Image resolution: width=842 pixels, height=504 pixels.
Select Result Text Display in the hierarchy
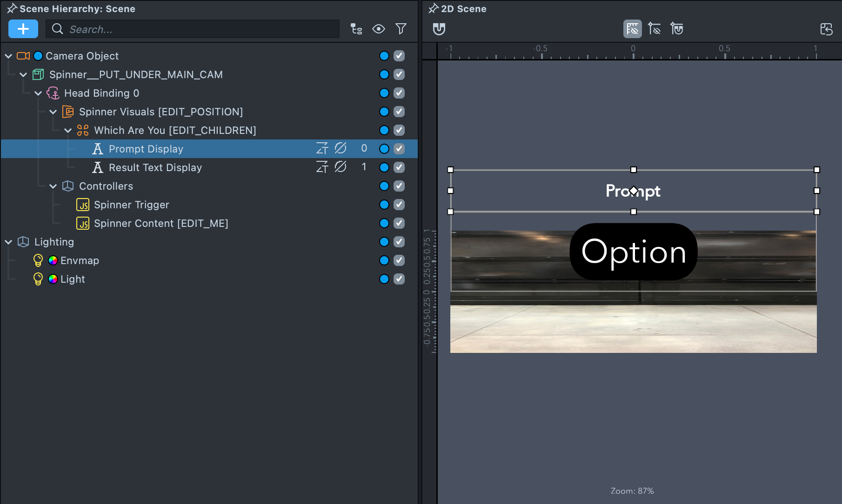click(155, 167)
